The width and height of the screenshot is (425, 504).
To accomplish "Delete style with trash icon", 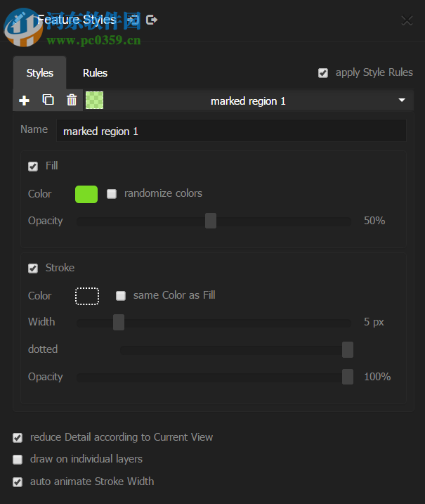I will click(72, 101).
